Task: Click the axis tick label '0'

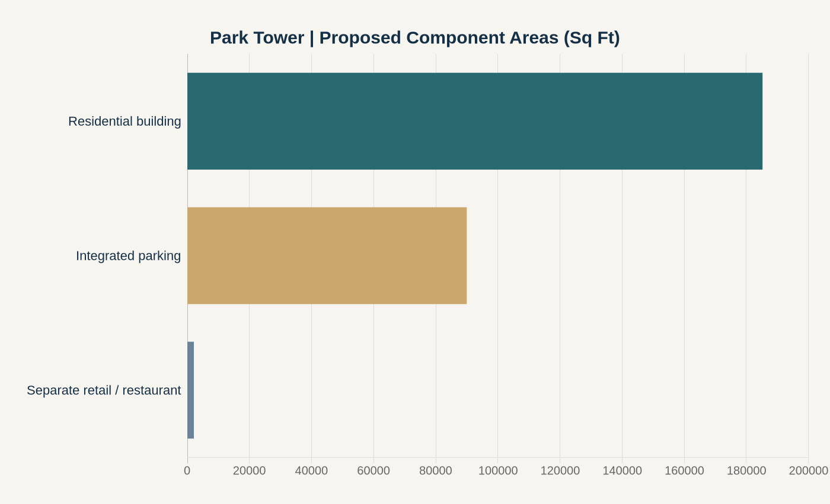Action: (187, 471)
